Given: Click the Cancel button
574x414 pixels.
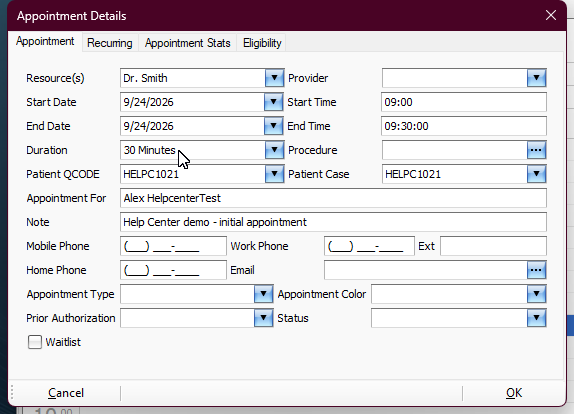Looking at the screenshot, I should 66,393.
